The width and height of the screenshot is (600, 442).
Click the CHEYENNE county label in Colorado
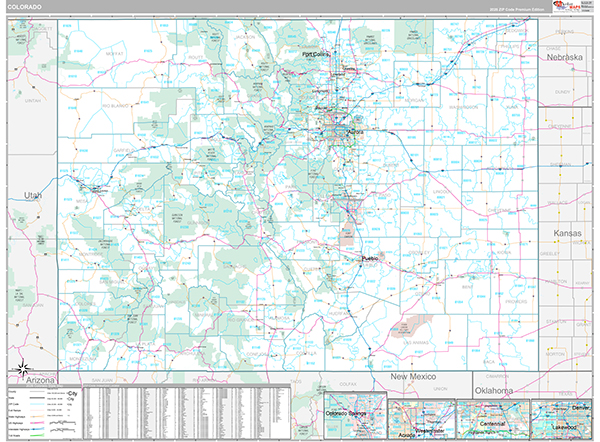click(499, 210)
